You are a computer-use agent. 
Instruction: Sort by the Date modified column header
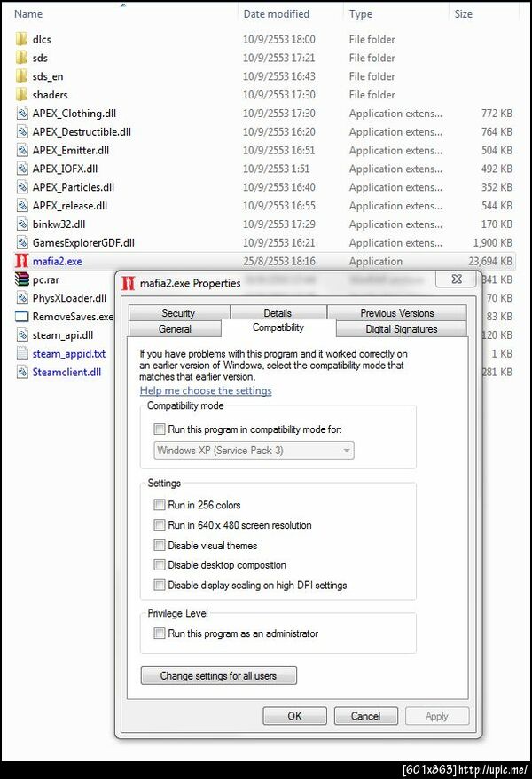276,14
